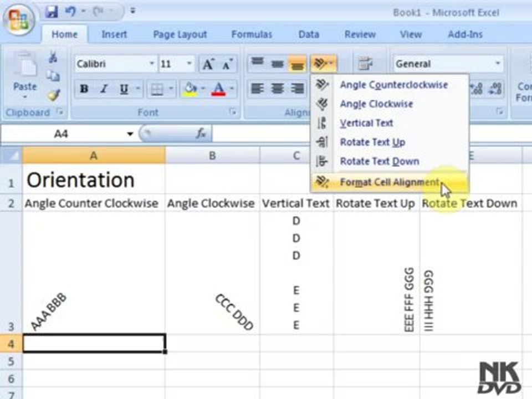Increase font size with Grow Font
The width and height of the screenshot is (532, 399).
click(x=208, y=64)
